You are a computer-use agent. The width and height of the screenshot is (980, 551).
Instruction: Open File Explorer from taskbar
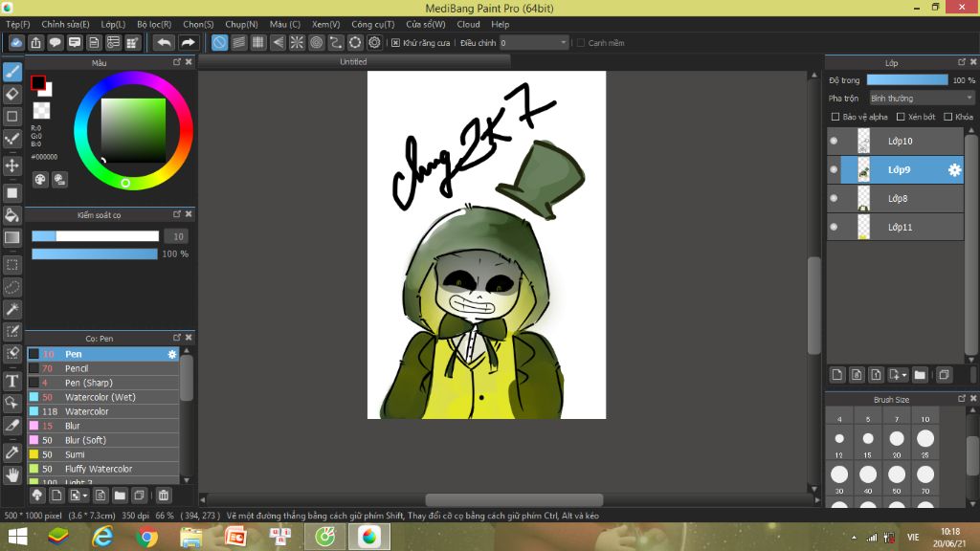pyautogui.click(x=191, y=538)
